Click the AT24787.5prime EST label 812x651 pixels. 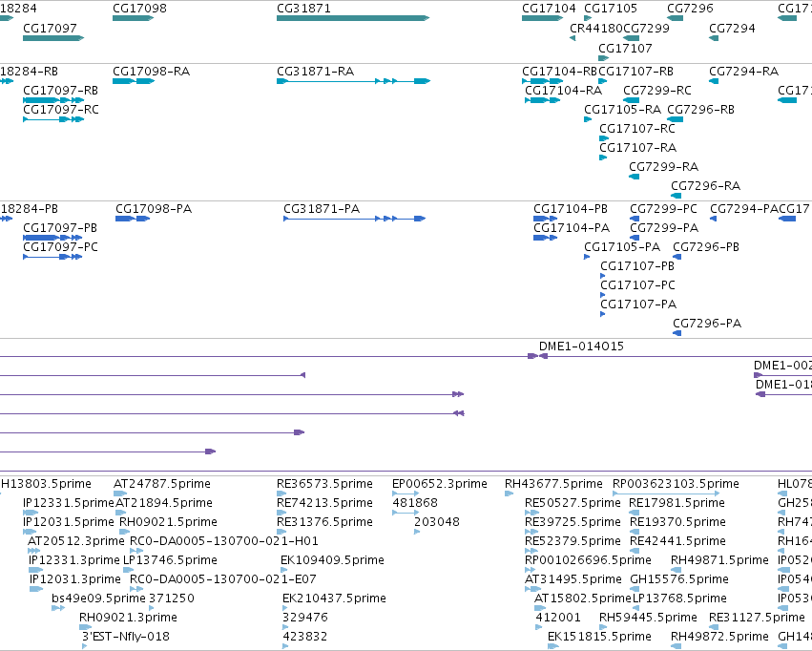coord(162,484)
